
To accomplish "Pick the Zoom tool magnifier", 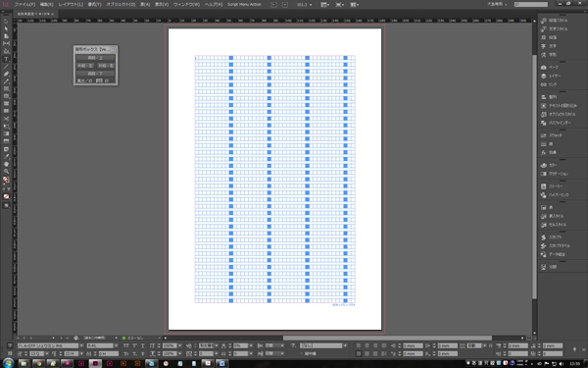I will click(6, 171).
